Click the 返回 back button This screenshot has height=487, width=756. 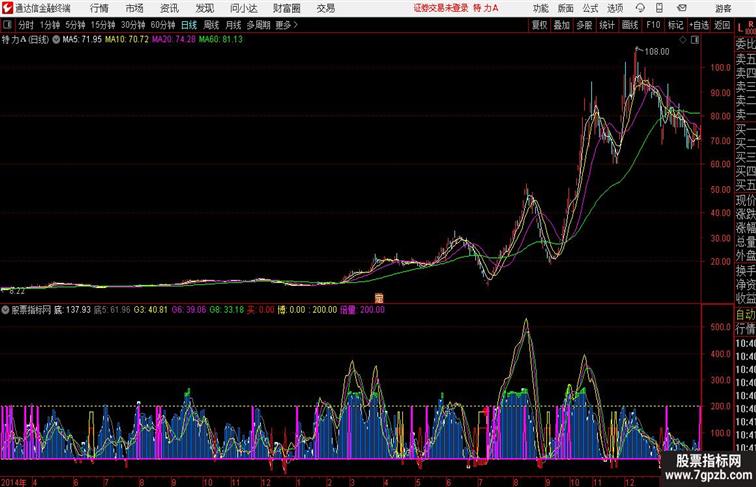(x=722, y=25)
